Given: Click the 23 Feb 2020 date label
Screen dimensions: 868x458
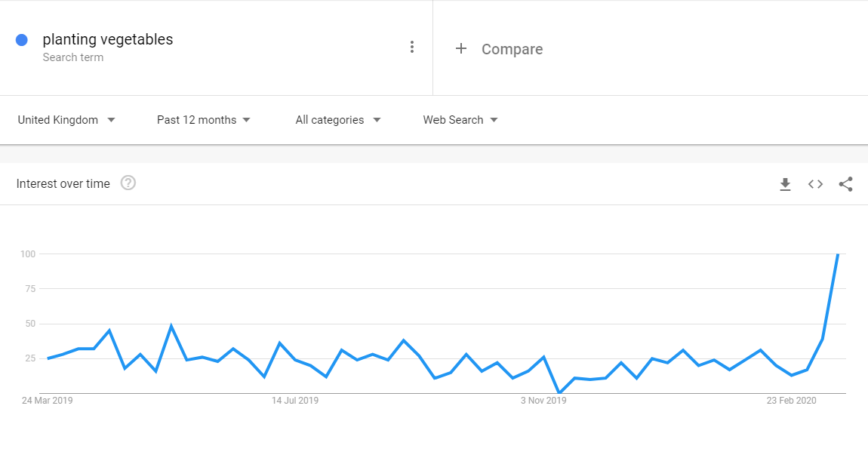Looking at the screenshot, I should (792, 401).
